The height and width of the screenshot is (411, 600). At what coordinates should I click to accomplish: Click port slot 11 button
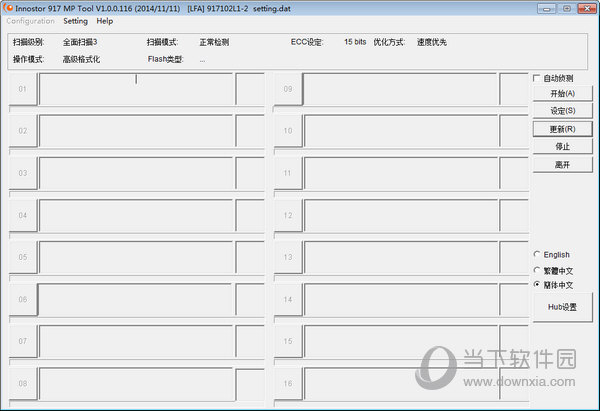point(288,173)
